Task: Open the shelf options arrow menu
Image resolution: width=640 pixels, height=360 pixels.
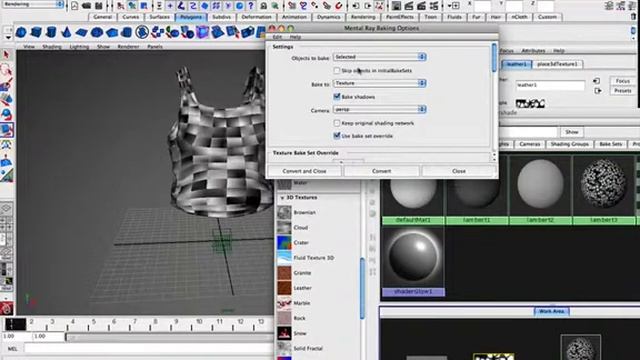Action: click(8, 37)
